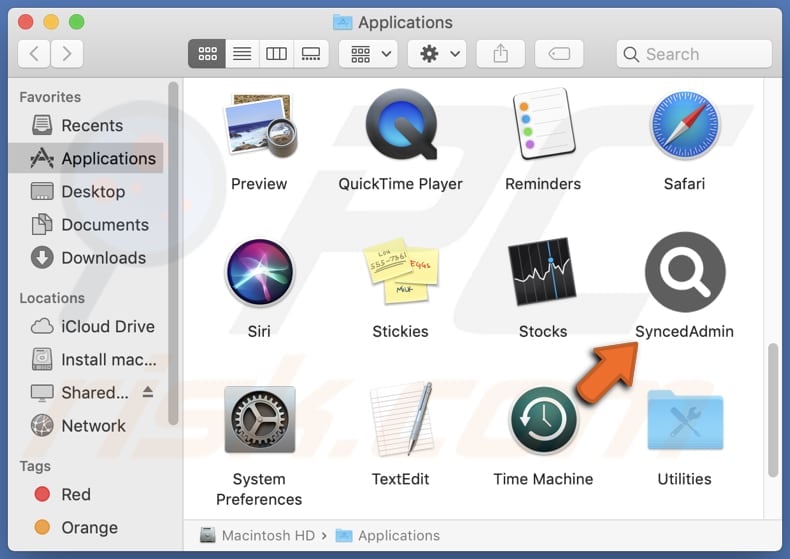Select the Stickies notes icon
This screenshot has height=559, width=790.
pyautogui.click(x=401, y=271)
